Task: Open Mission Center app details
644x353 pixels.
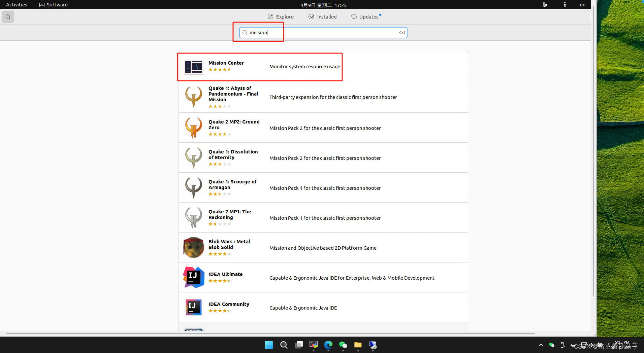Action: pos(323,66)
